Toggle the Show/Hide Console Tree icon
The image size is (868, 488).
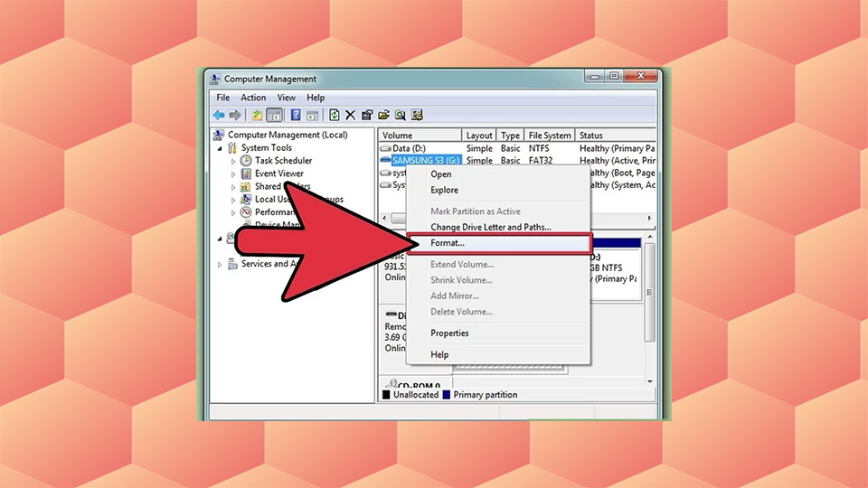click(274, 115)
